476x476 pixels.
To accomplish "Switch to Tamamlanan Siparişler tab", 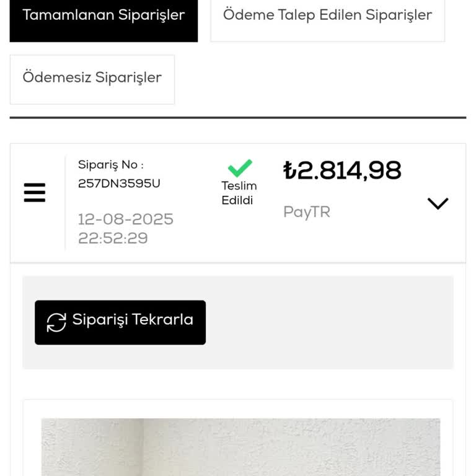I will tap(104, 15).
